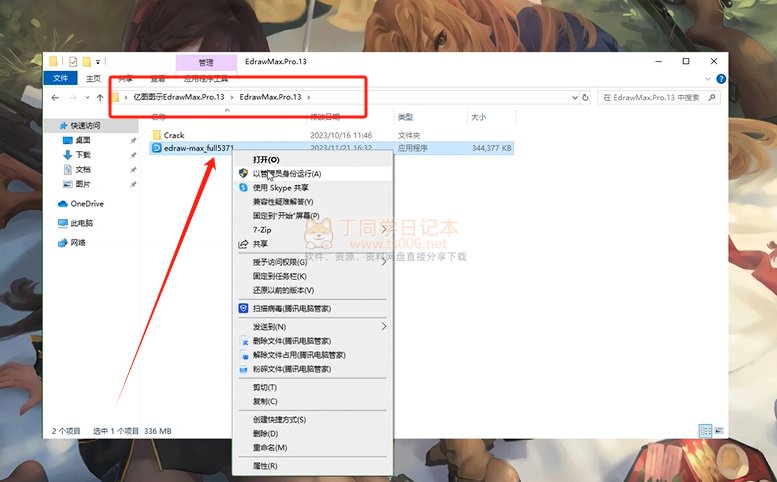
Task: Choose 使用 Skype 共享 menu entry
Action: click(x=313, y=188)
